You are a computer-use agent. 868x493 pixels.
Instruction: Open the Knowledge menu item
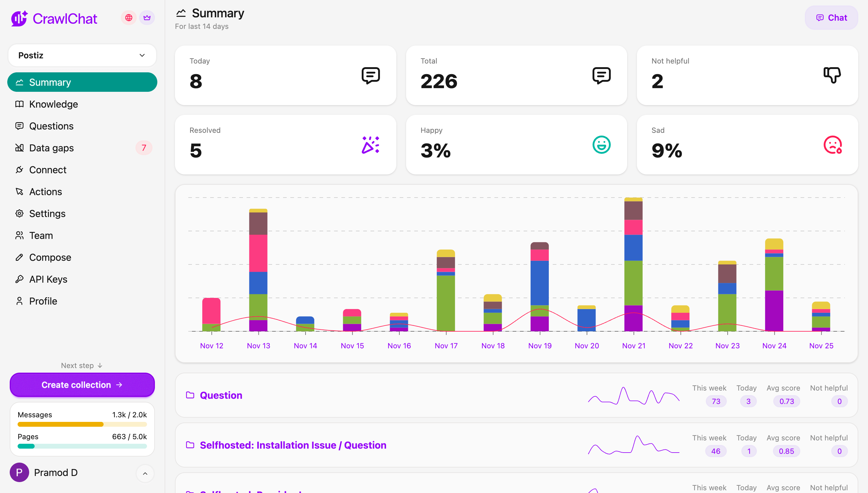[x=53, y=104]
